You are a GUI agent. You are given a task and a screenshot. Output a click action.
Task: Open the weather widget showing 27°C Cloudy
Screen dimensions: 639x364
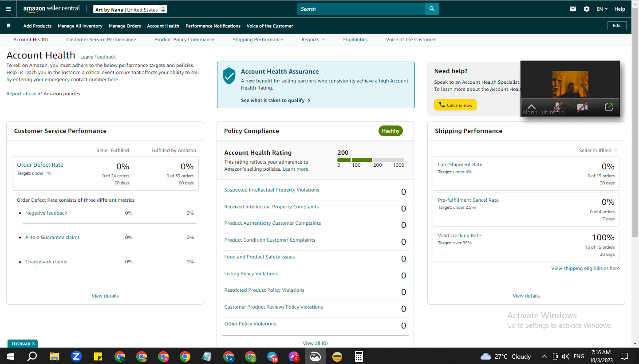pyautogui.click(x=506, y=356)
